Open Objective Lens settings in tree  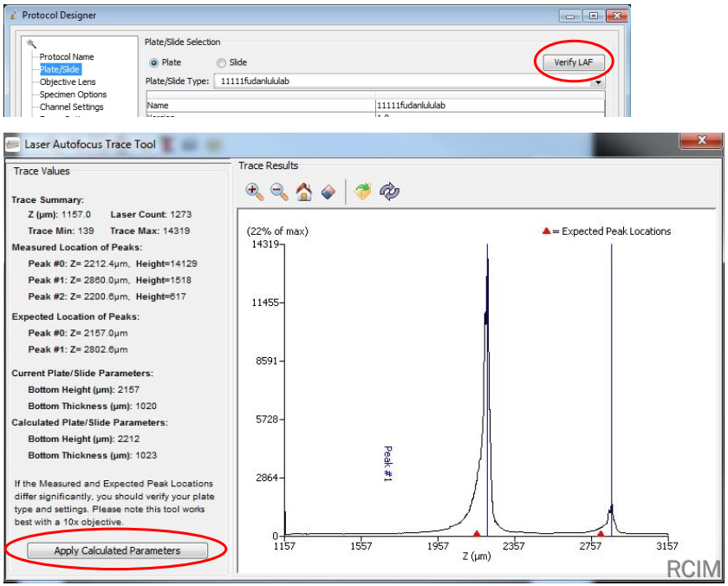pos(68,82)
